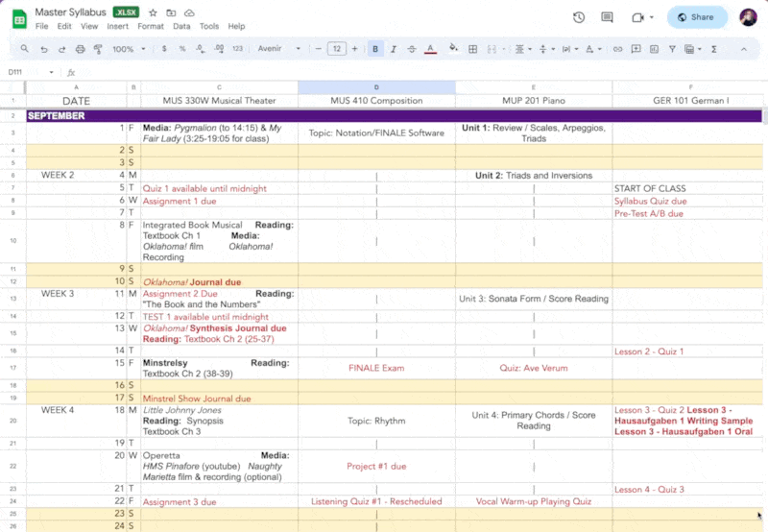Open the Edit menu
This screenshot has height=532, width=768.
(64, 27)
